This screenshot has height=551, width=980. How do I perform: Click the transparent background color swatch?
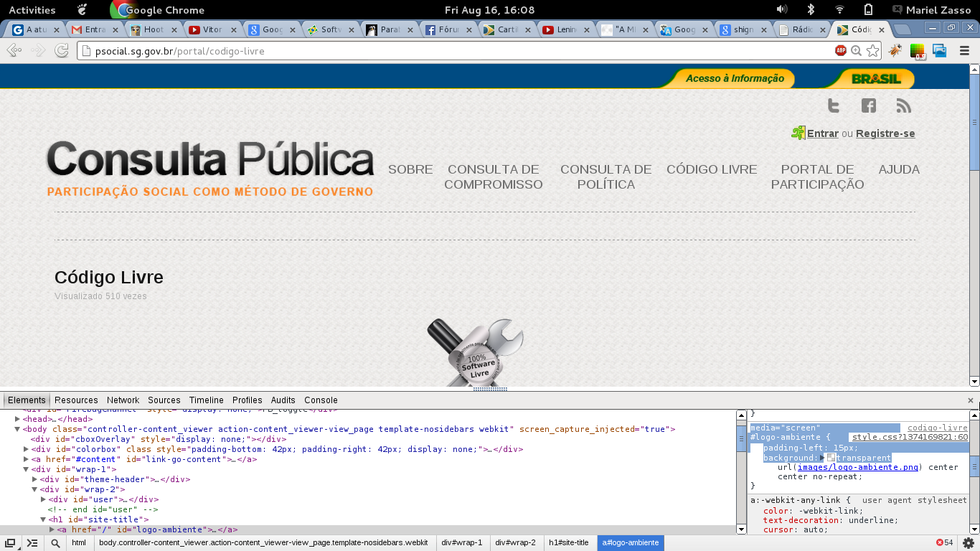(x=831, y=457)
